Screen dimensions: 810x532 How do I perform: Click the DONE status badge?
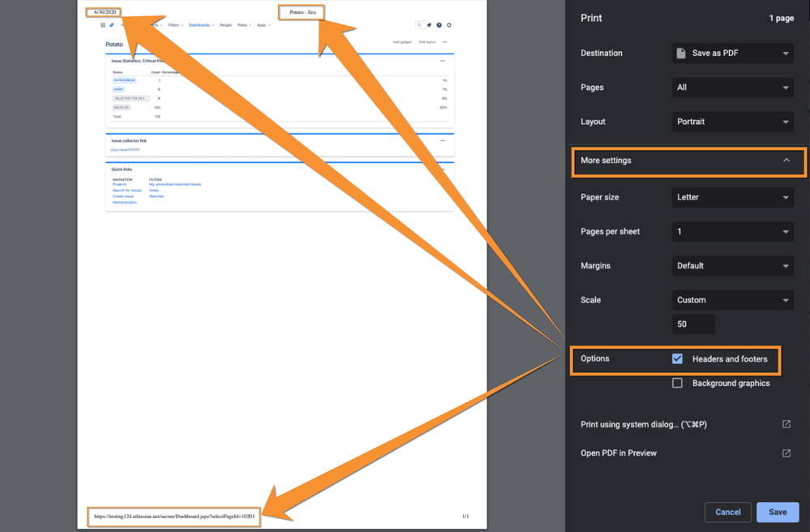(119, 89)
